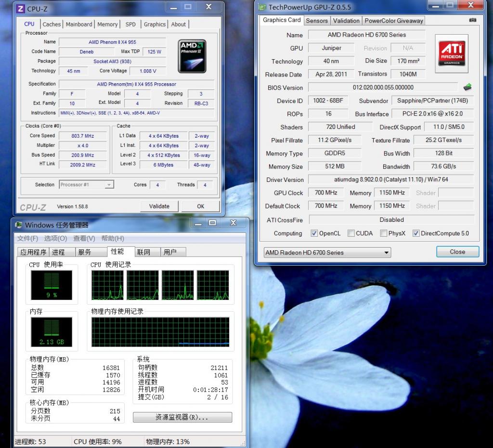
Task: Click the CPU 使用率 9 % meter
Action: coord(52,285)
